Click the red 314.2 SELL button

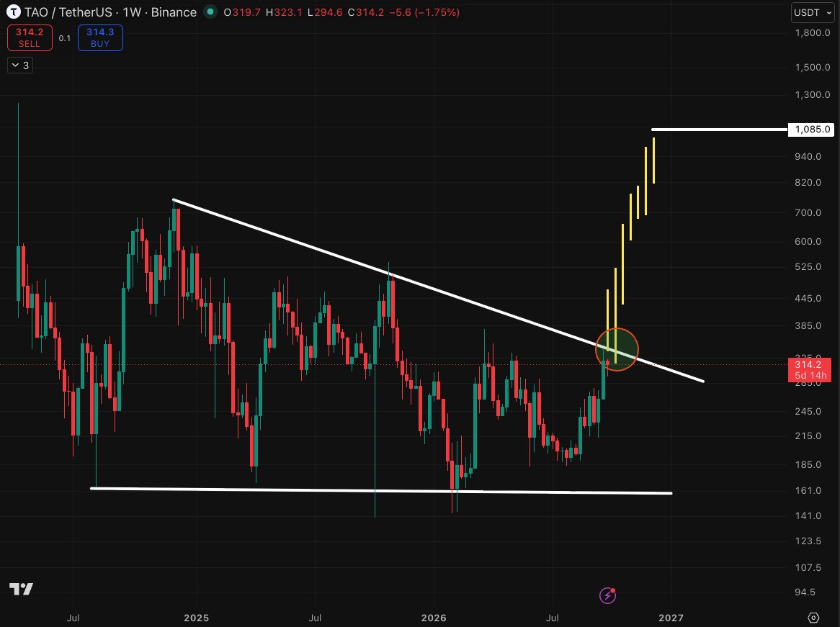click(30, 37)
